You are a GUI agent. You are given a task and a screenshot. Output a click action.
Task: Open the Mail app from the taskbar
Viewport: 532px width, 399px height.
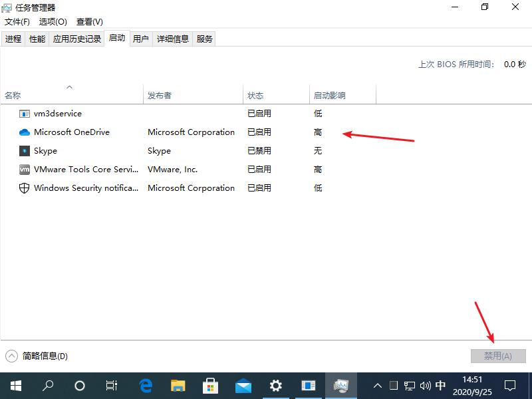point(243,386)
